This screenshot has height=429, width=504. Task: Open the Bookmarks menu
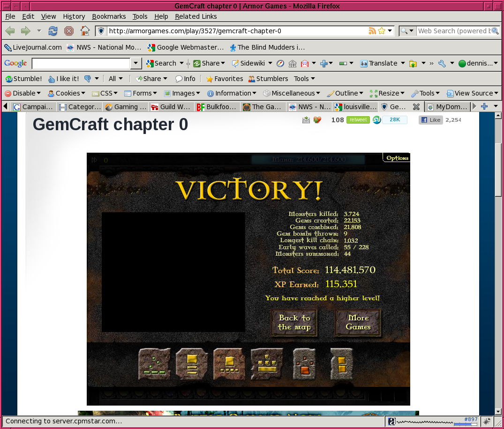pos(109,16)
